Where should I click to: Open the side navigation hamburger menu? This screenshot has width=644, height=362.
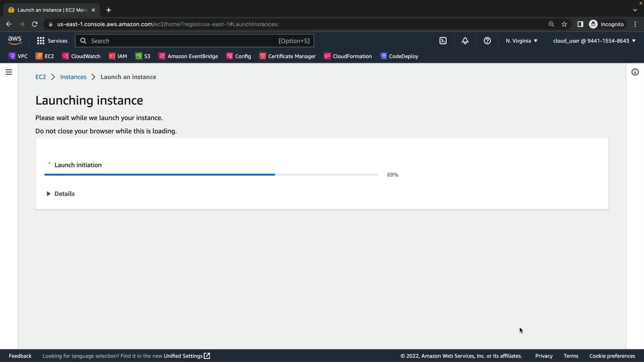[9, 72]
